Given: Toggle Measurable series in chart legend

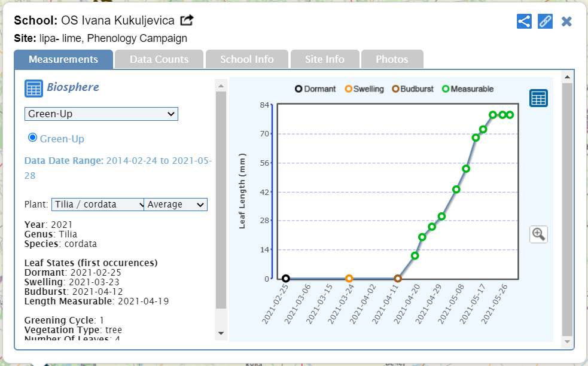Looking at the screenshot, I should (468, 89).
